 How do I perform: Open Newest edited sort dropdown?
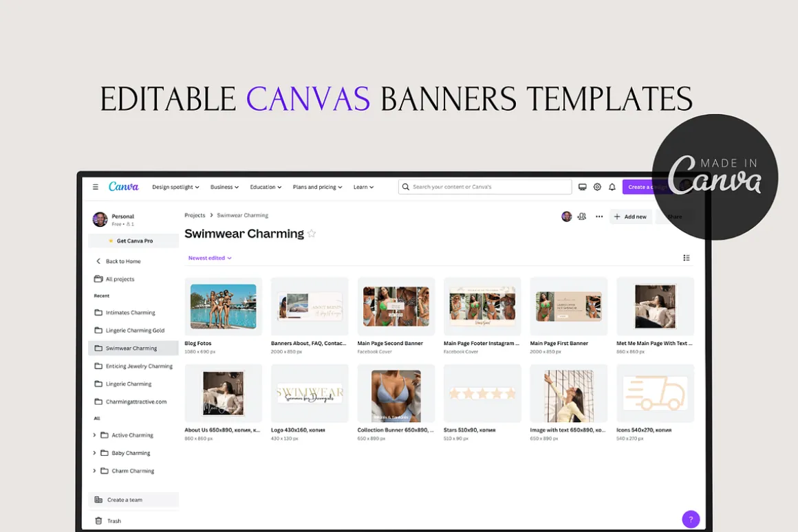[x=210, y=258]
